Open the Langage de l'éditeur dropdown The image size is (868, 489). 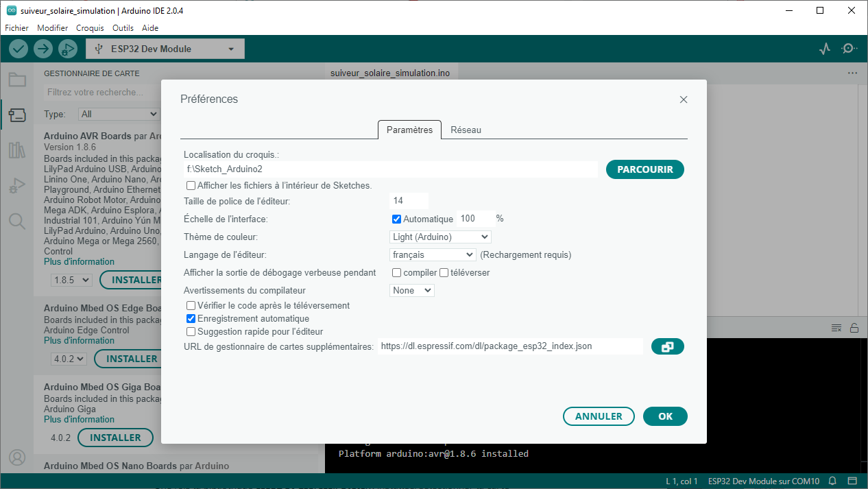[x=433, y=255]
